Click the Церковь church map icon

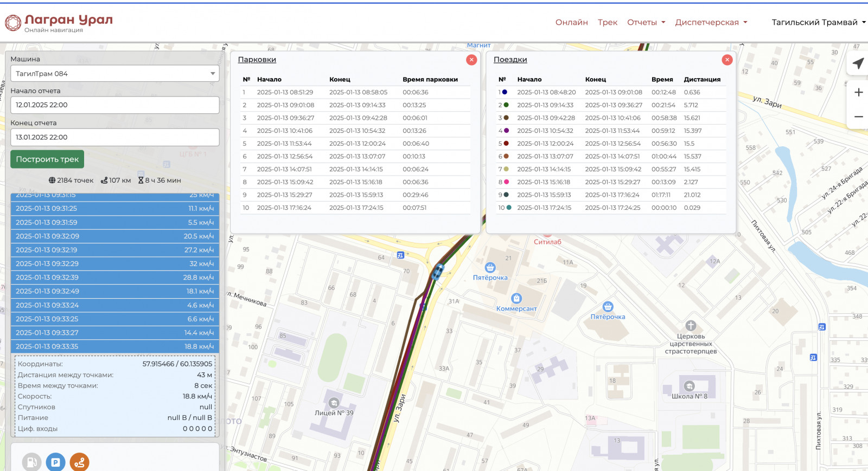pyautogui.click(x=691, y=326)
